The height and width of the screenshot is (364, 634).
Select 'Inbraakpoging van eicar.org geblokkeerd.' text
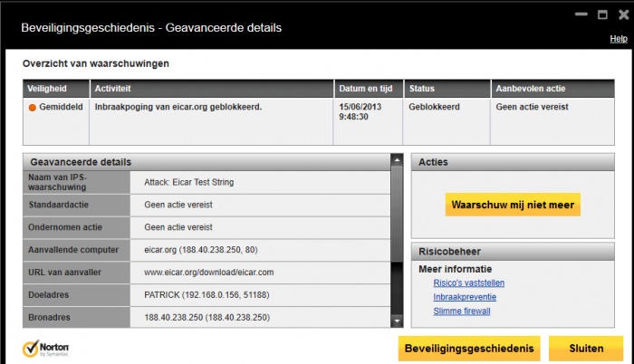coord(178,107)
